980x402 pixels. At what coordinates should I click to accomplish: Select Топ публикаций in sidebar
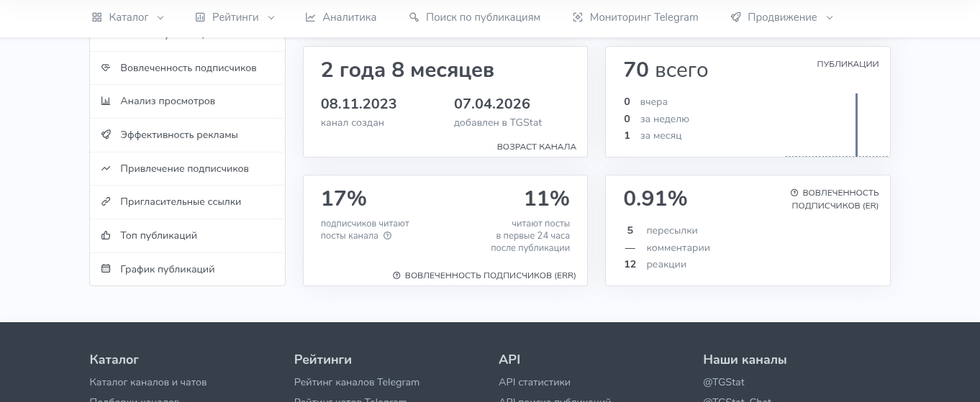coord(187,235)
